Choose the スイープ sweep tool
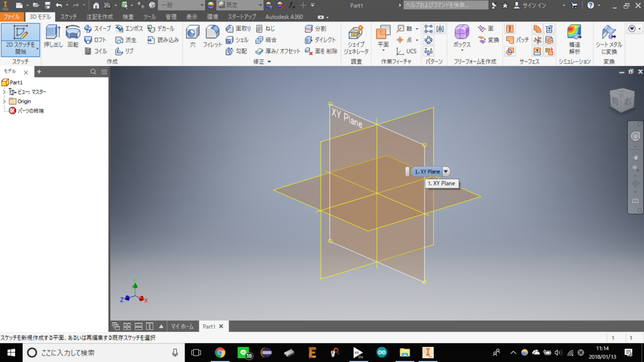Viewport: 644px width, 362px height. tap(97, 29)
